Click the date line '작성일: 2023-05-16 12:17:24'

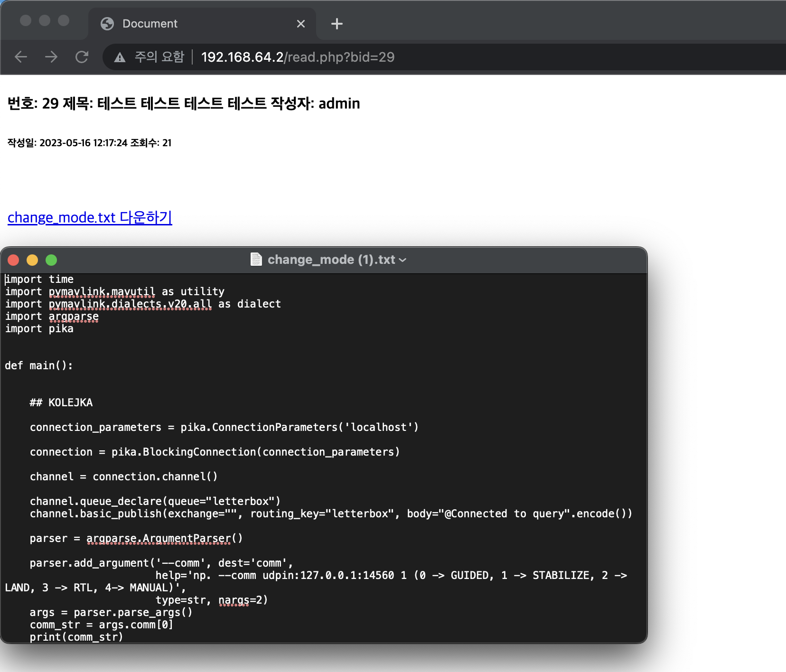[x=67, y=143]
